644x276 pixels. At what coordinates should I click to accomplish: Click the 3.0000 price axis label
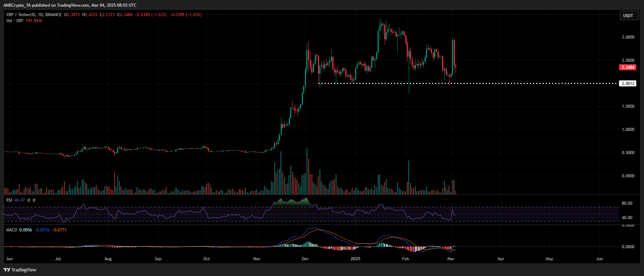[628, 37]
